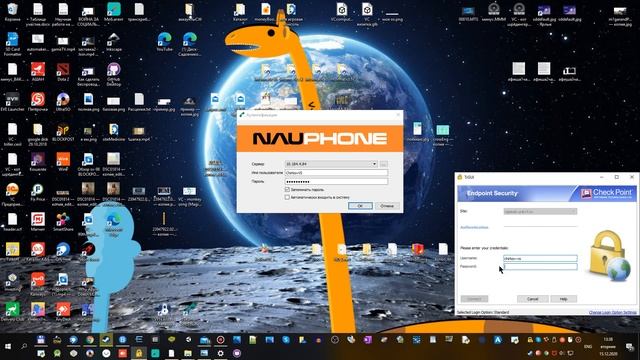Enable automatic login checkbox in Nauphone
The height and width of the screenshot is (360, 640).
[287, 197]
